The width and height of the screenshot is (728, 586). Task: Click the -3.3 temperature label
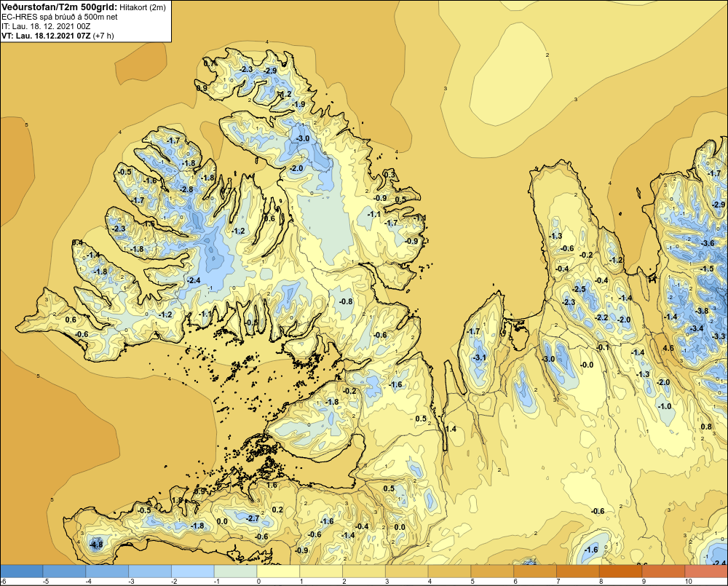tap(719, 336)
